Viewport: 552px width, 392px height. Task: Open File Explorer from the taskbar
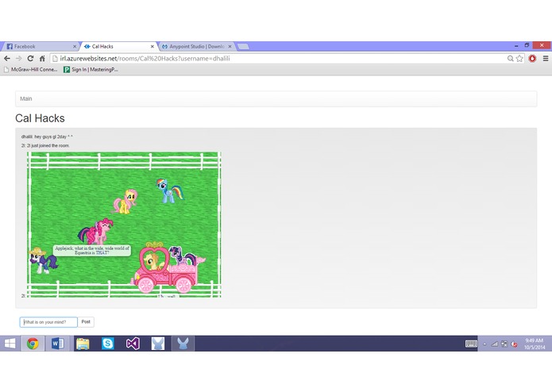[83, 344]
